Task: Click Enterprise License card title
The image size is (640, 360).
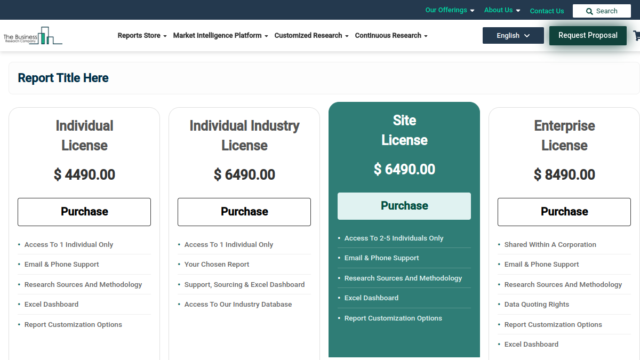Action: click(x=564, y=136)
